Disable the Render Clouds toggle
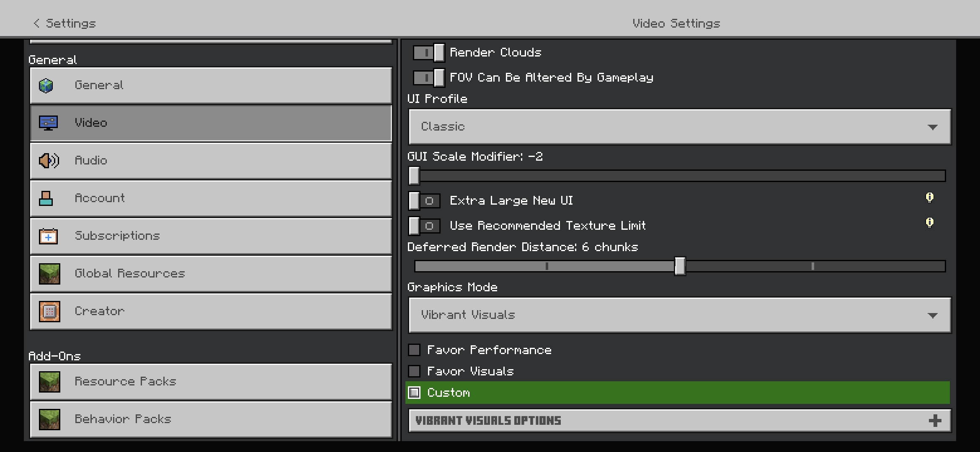The image size is (980, 452). 428,53
